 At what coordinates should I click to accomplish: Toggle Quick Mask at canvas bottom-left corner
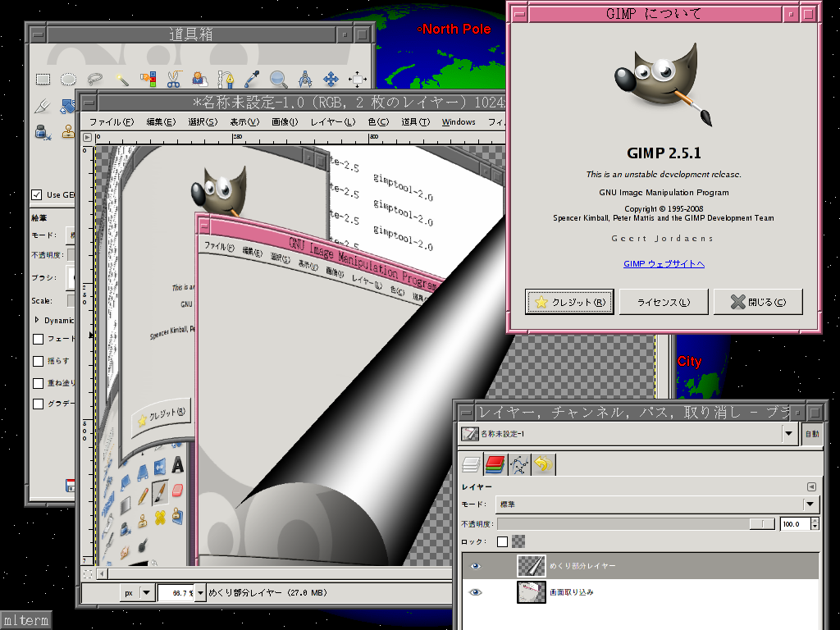pyautogui.click(x=88, y=573)
